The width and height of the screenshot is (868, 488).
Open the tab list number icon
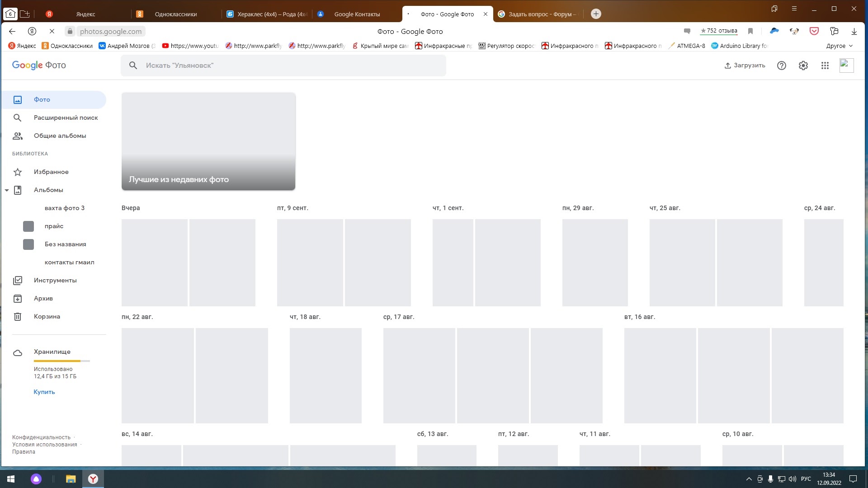click(10, 14)
